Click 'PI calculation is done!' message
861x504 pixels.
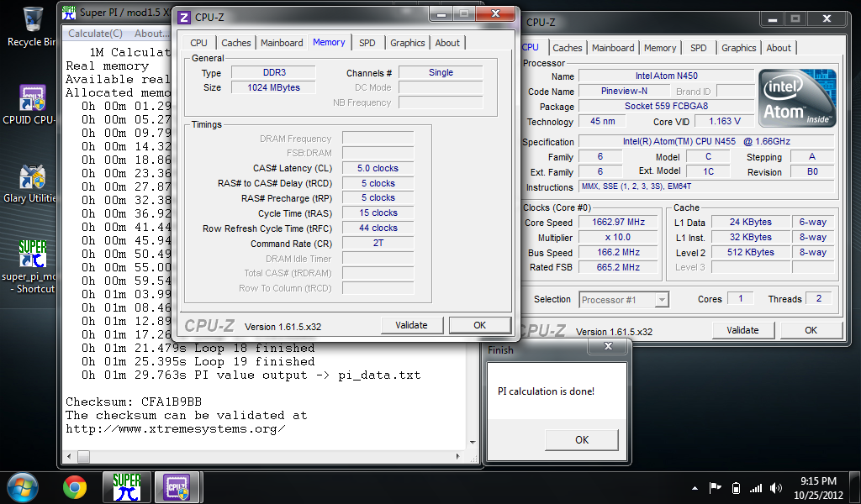(x=546, y=391)
